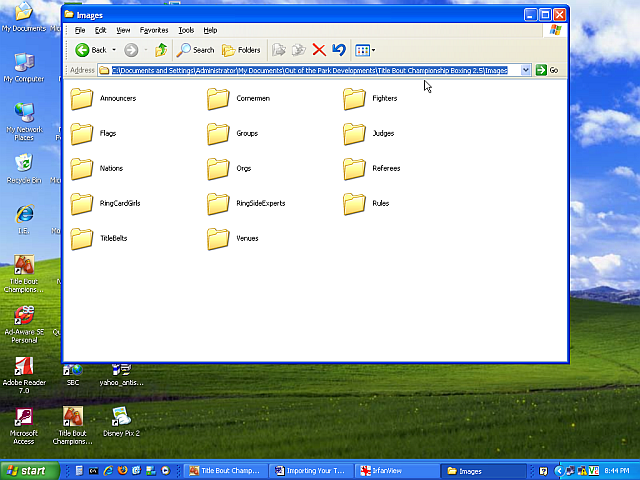Click the Delete toolbar icon
640x480 pixels.
(x=319, y=50)
